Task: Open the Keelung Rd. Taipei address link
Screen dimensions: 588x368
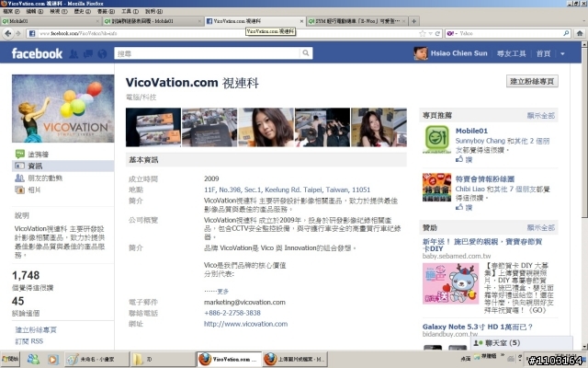Action: coord(287,190)
